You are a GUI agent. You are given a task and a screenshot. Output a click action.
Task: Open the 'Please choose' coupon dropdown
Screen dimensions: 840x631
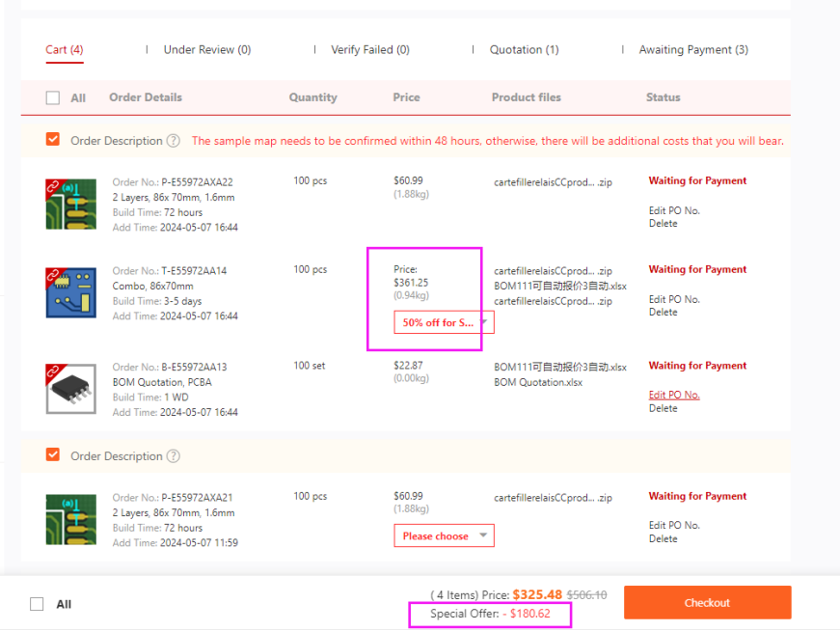point(444,536)
